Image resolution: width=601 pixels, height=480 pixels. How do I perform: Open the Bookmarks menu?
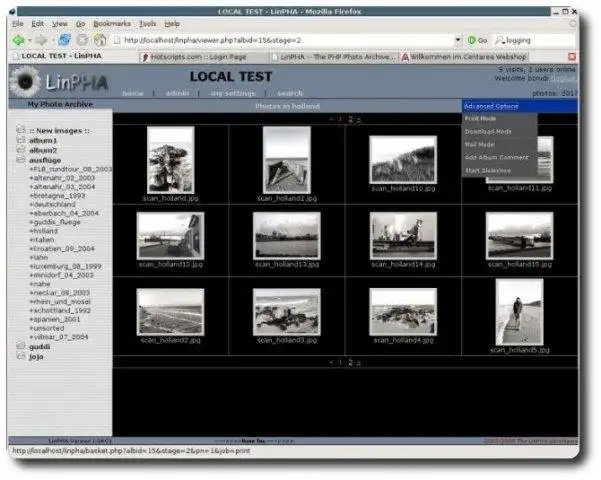tap(110, 22)
